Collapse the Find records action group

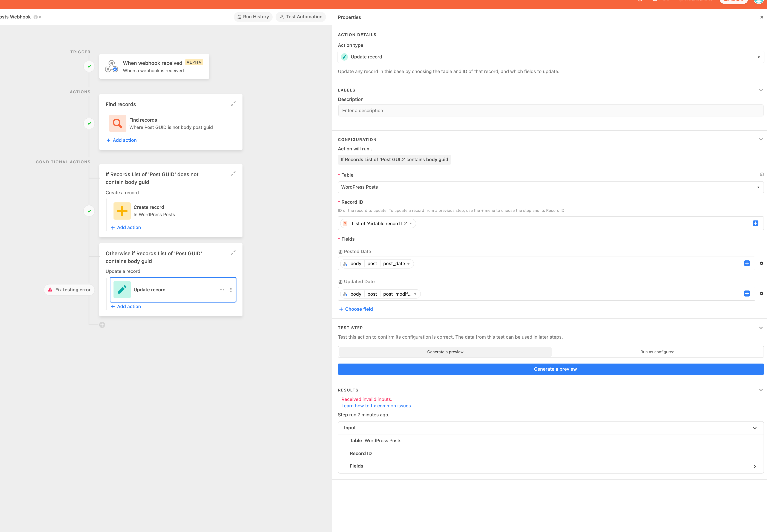point(233,104)
